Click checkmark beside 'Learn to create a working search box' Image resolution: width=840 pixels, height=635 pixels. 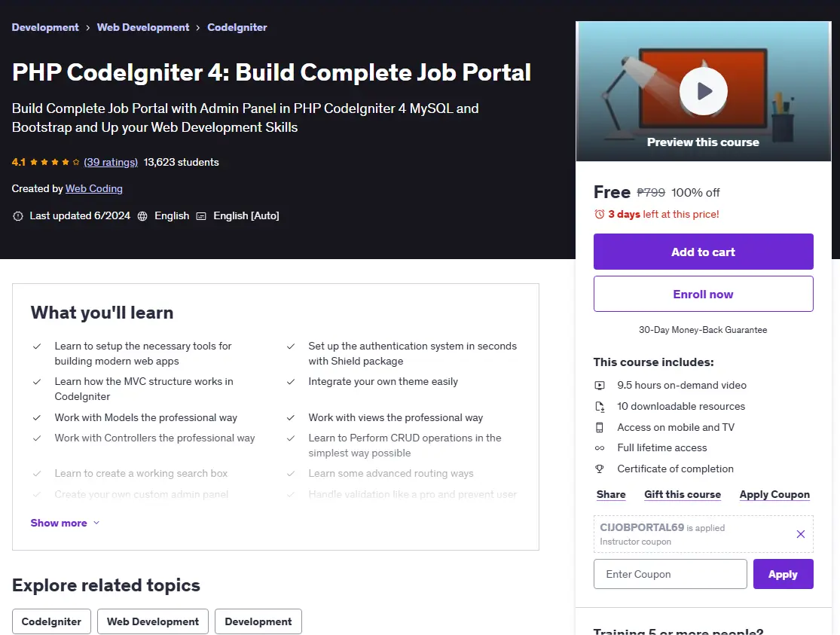click(x=37, y=474)
